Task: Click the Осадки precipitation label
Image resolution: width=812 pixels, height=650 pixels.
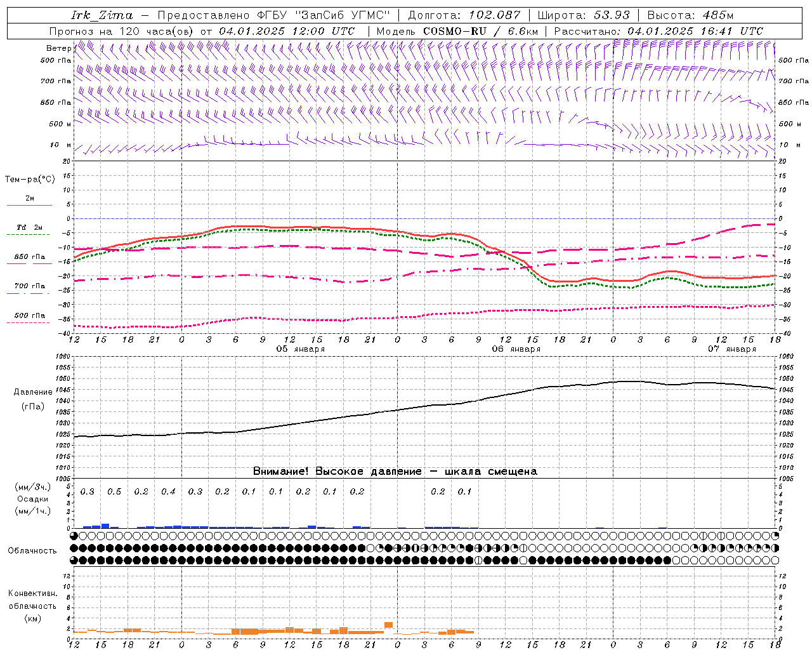Action: 33,499
